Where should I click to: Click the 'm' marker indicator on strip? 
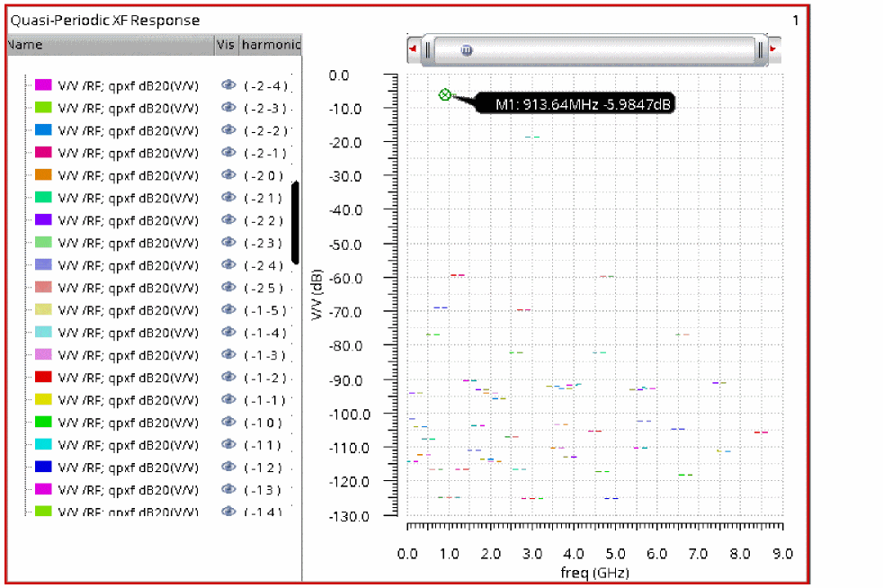467,50
